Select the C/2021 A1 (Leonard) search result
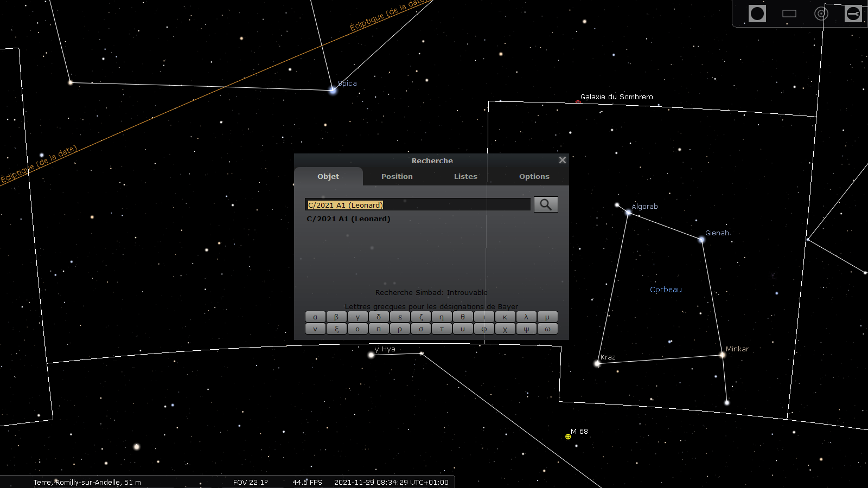Screen dimensions: 868x488 (348, 219)
